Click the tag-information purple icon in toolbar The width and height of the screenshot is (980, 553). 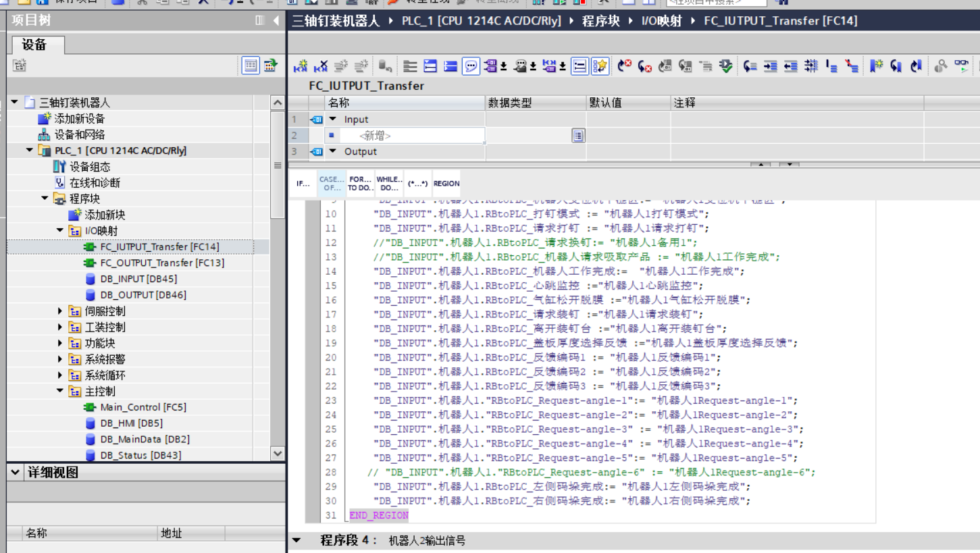(x=490, y=66)
